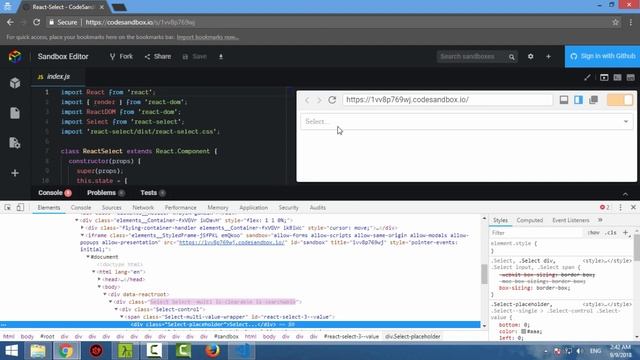Image resolution: width=640 pixels, height=360 pixels.
Task: Fork the sandbox
Action: pyautogui.click(x=121, y=56)
